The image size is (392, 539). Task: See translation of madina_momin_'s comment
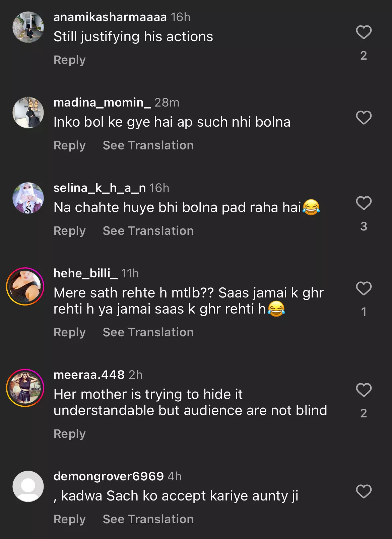148,145
